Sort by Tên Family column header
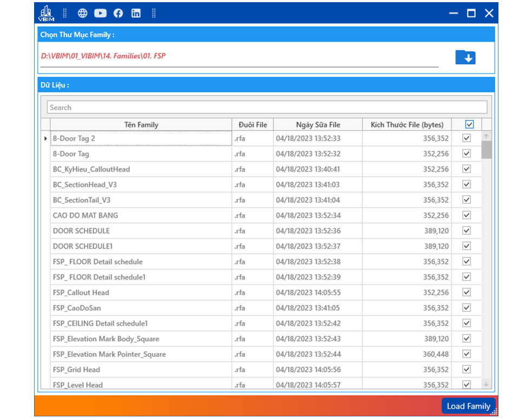Viewport: 532px width, 418px height. click(141, 125)
